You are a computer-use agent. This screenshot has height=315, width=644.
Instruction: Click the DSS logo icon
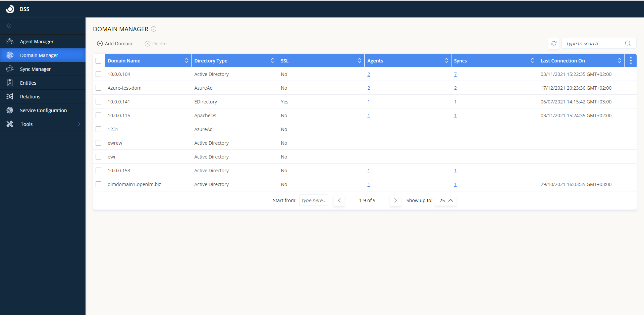[x=10, y=9]
